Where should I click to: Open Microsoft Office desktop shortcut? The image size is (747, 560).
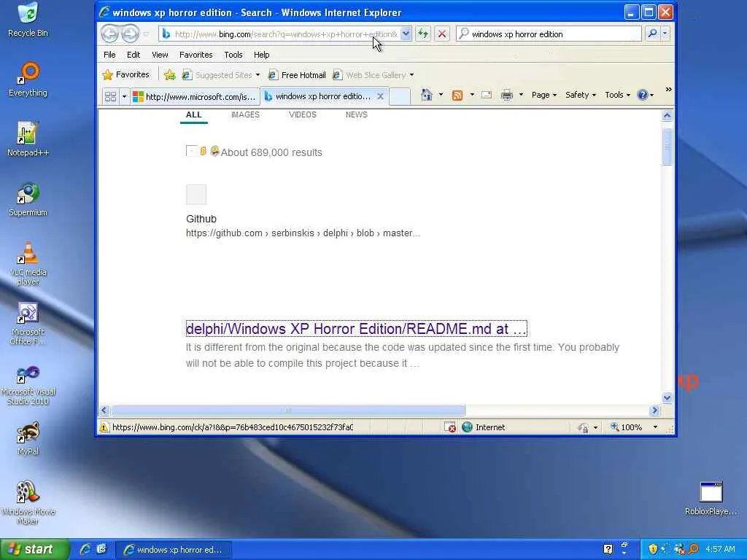[x=28, y=324]
